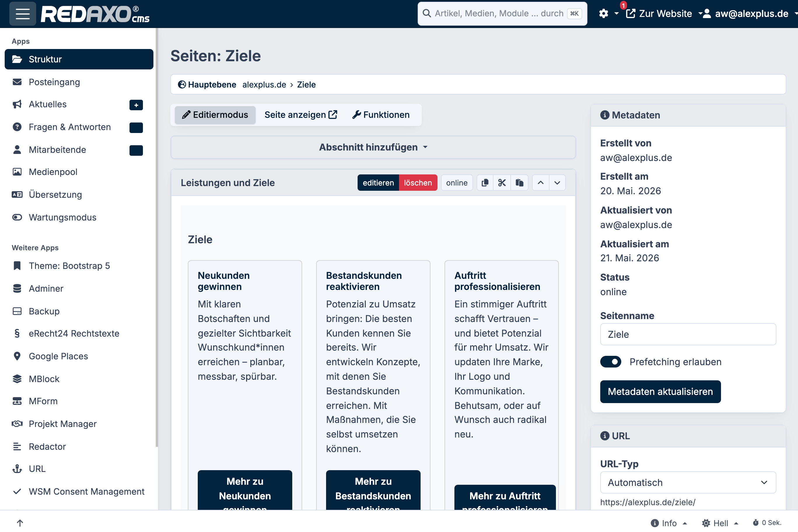
Task: Open the Struktur app
Action: tap(79, 59)
